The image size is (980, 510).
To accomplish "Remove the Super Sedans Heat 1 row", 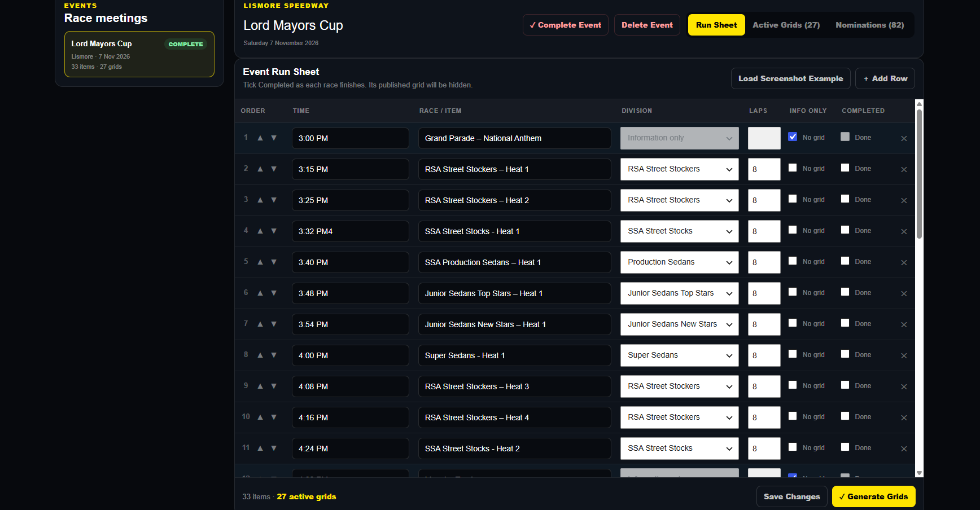I will click(904, 355).
